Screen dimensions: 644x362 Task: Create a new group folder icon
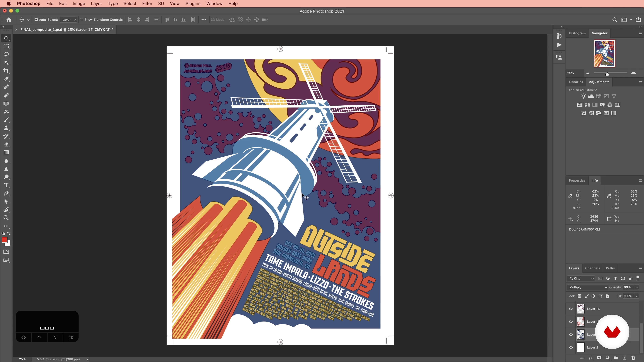coord(616,358)
